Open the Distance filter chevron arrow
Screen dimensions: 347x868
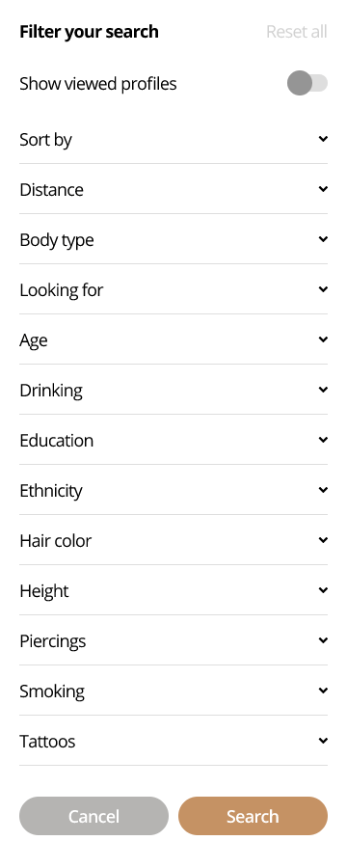(x=323, y=189)
